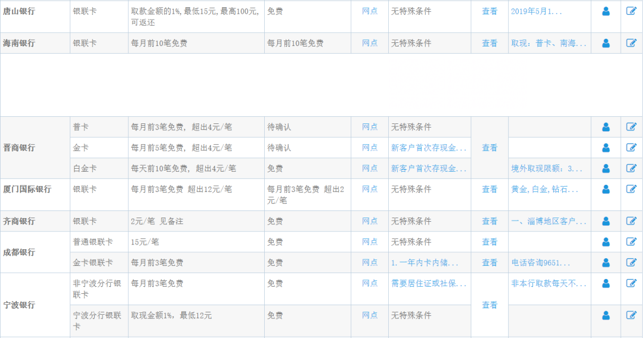The width and height of the screenshot is (644, 338).
Task: Open 查看 link for 成都银行 金卡银联卡
Action: coord(489,262)
